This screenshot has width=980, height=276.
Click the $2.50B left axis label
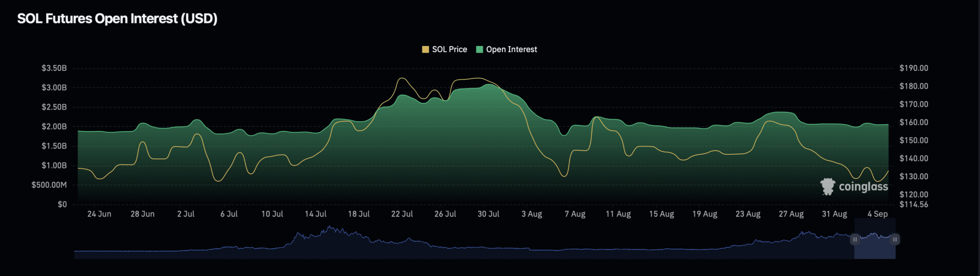pyautogui.click(x=54, y=107)
